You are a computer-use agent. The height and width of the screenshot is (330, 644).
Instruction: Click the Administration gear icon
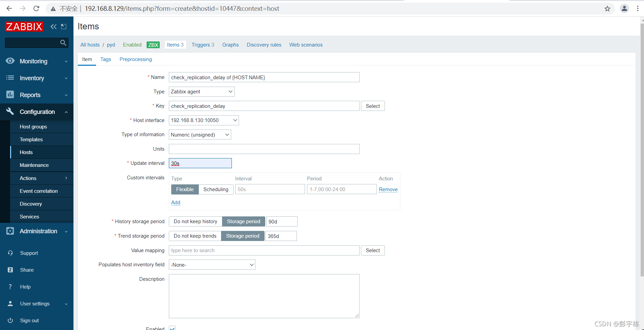click(10, 231)
